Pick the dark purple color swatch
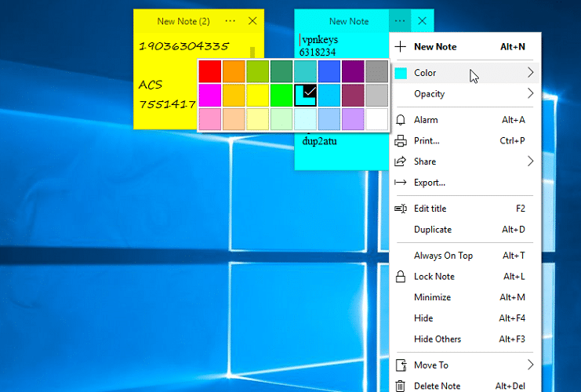The height and width of the screenshot is (392, 581). click(x=353, y=71)
